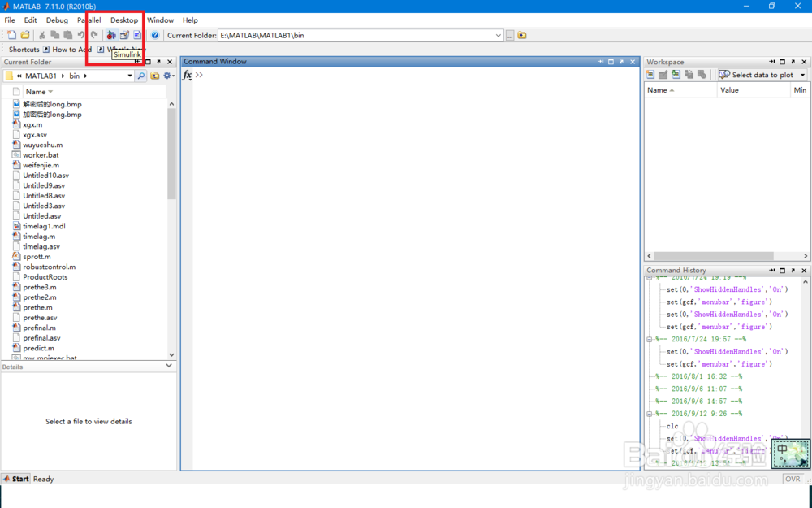The width and height of the screenshot is (812, 508).
Task: Select the file timelag1.mdl
Action: (44, 227)
